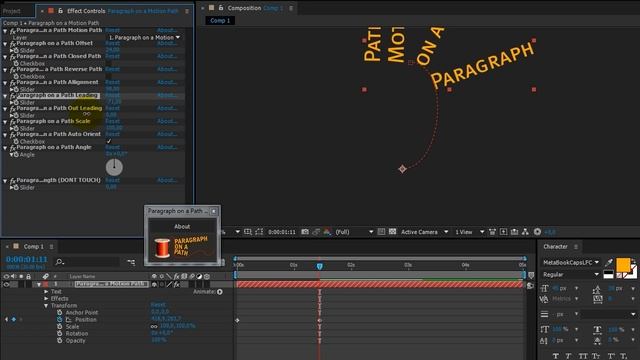Image resolution: width=640 pixels, height=360 pixels.
Task: Collapse the Transform property group
Action: click(46, 306)
